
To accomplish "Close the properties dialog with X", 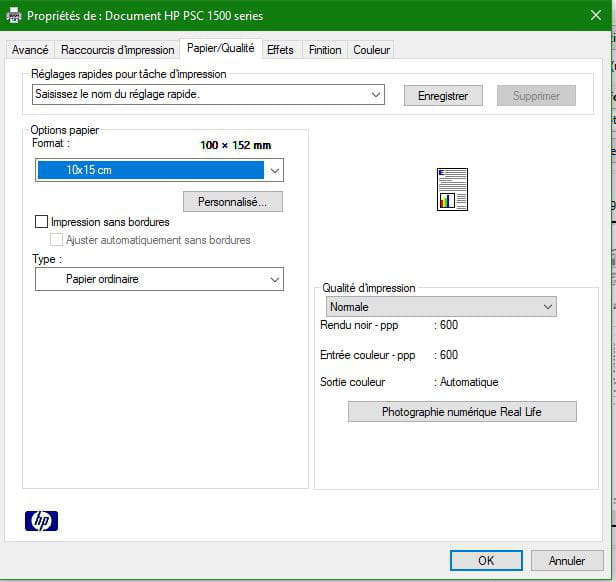I will [x=596, y=15].
